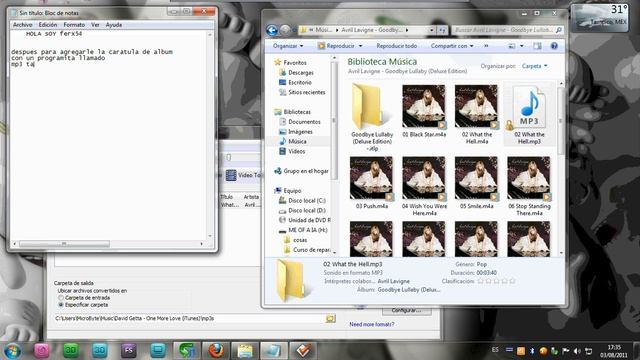Select Carpeta de entrada radio option

61,298
